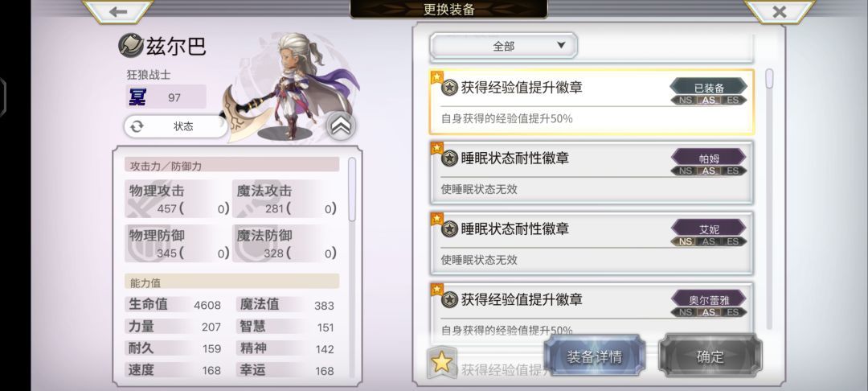This screenshot has width=868, height=391.
Task: Click the axe weapon icon beside 兹尔巴
Action: 131,45
